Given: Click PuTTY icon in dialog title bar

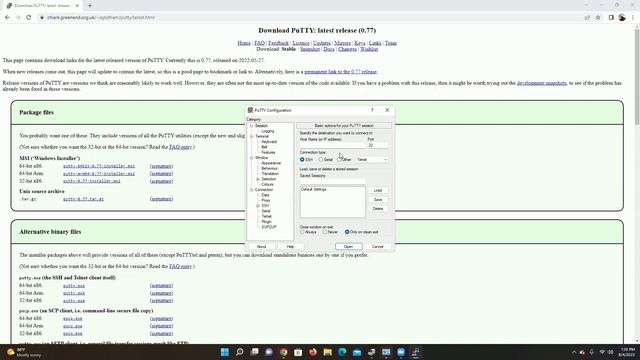Looking at the screenshot, I should [250, 110].
